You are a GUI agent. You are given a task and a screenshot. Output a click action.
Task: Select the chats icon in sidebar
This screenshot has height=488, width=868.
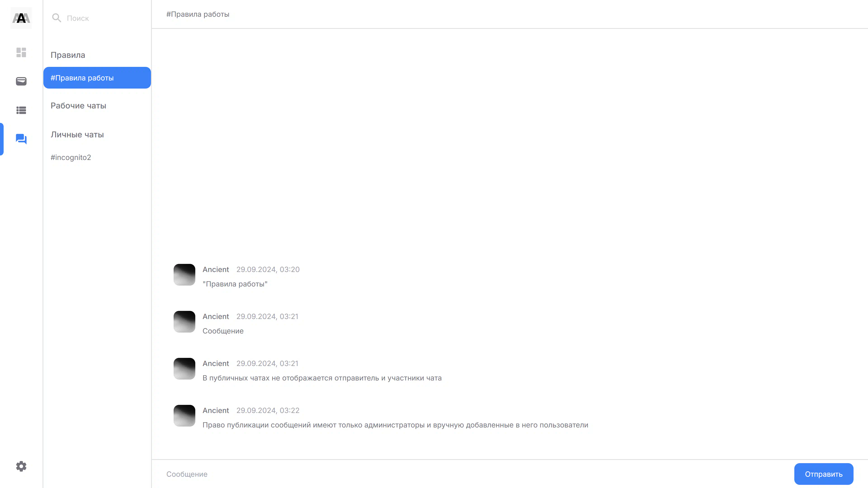[x=21, y=139]
